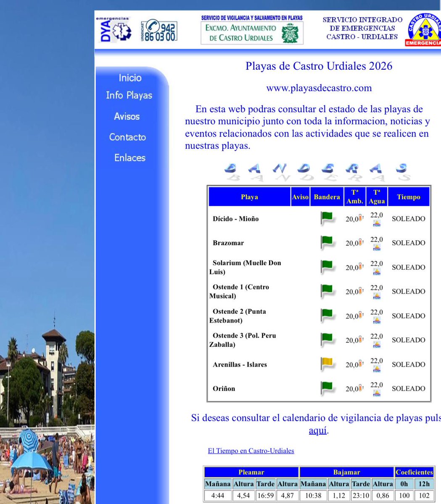Click the Tiempo column header
Image resolution: width=441 pixels, height=504 pixels.
point(409,197)
